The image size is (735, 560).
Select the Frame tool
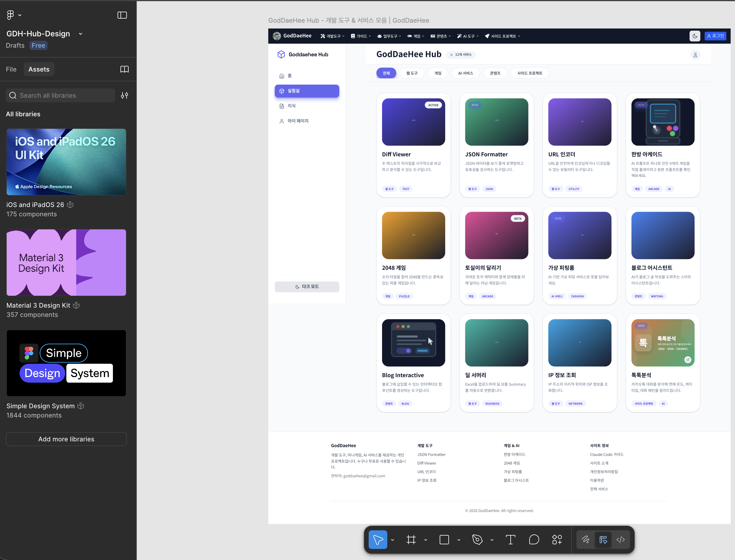[411, 540]
